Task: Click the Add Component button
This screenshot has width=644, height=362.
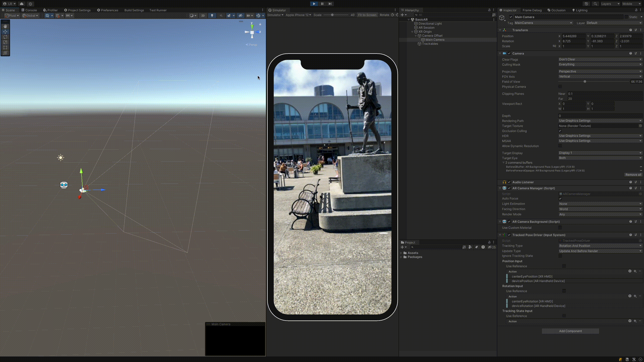Action: (x=570, y=331)
